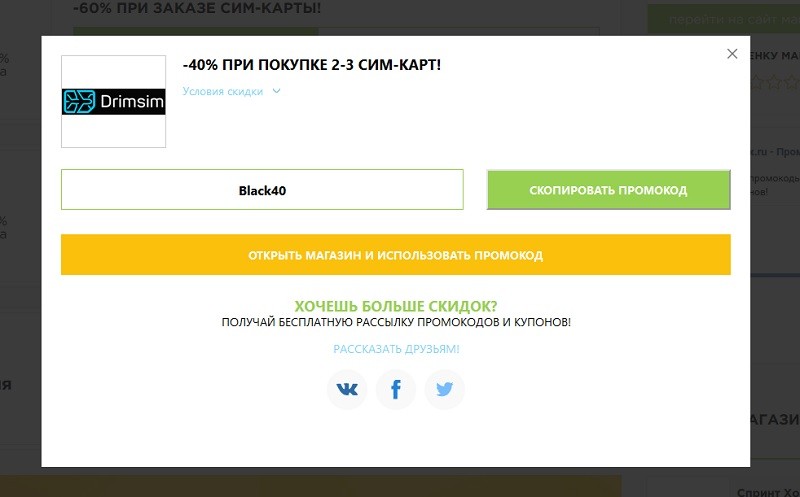This screenshot has height=497, width=800.
Task: Click the dimmed -60% при заказе сим-карты offer
Action: click(x=196, y=7)
